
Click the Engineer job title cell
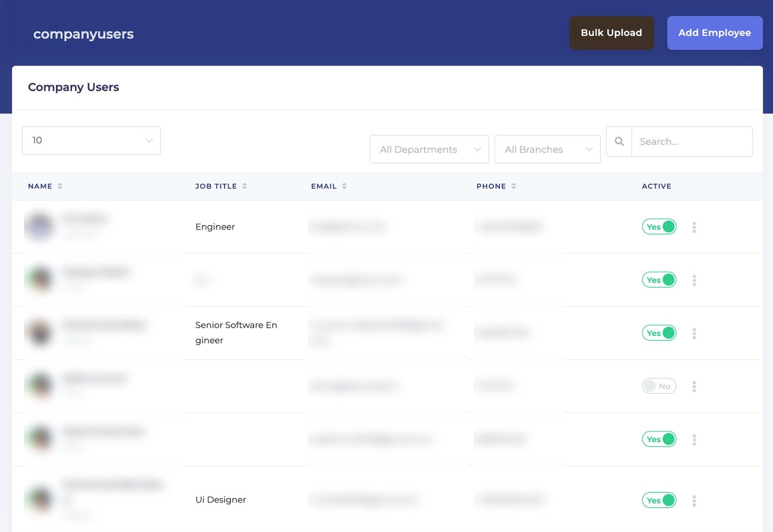(x=215, y=226)
